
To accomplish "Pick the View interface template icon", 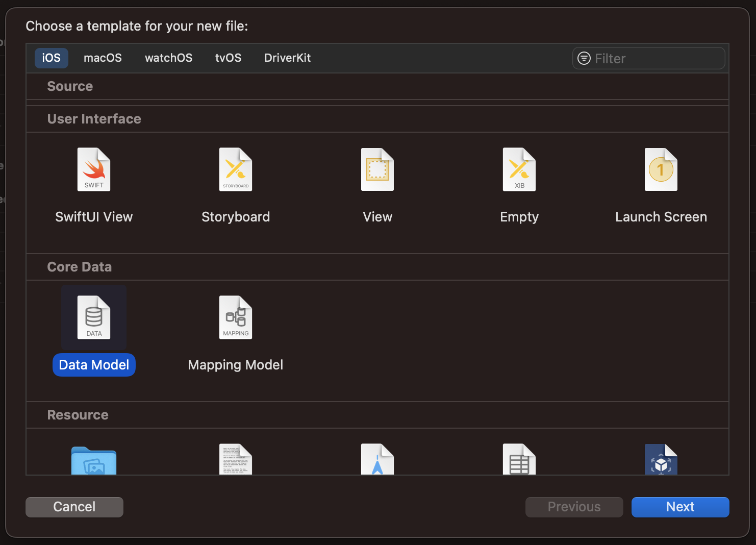I will tap(377, 169).
